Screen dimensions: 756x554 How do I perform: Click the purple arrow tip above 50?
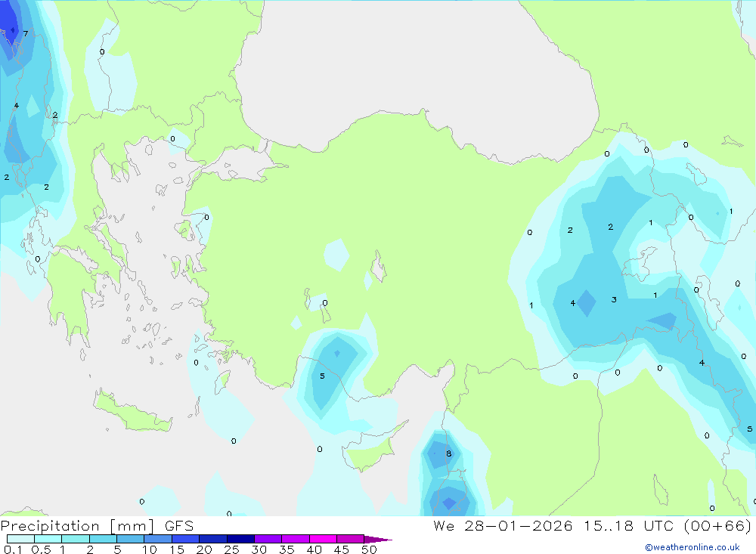377,540
